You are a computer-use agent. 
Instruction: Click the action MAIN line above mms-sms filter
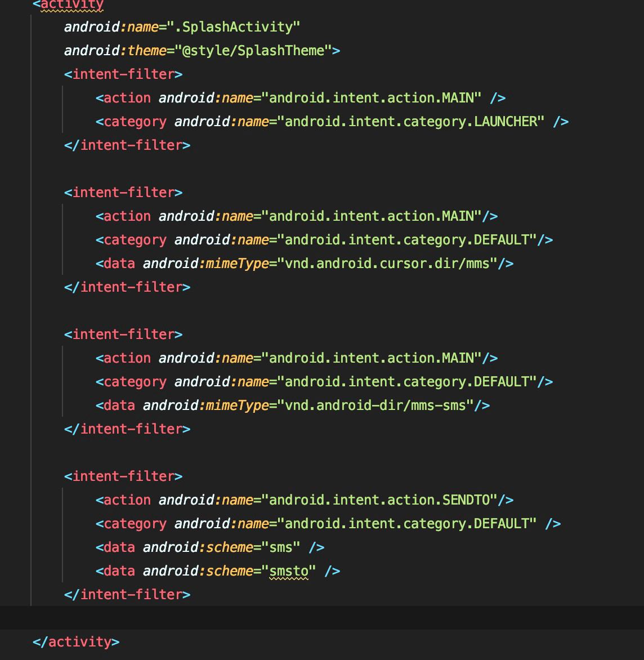(297, 358)
